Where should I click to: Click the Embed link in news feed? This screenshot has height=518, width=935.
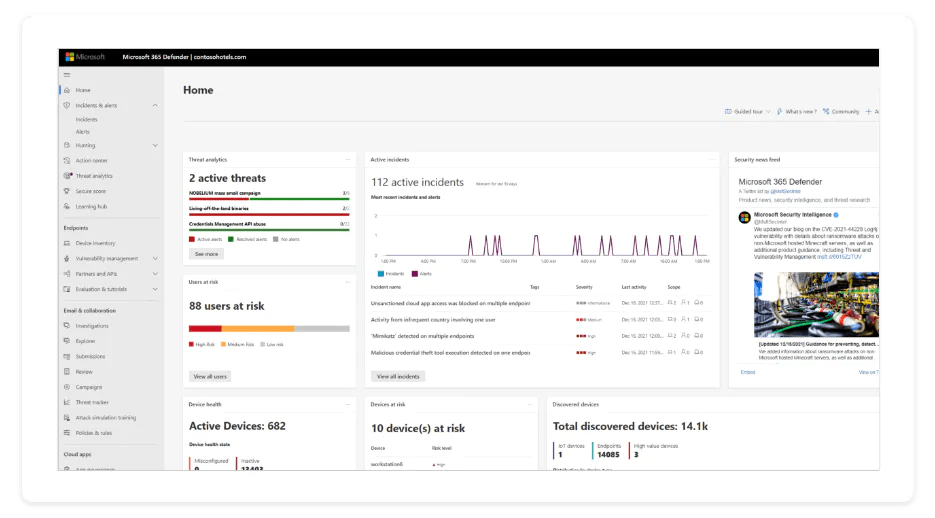tap(748, 372)
